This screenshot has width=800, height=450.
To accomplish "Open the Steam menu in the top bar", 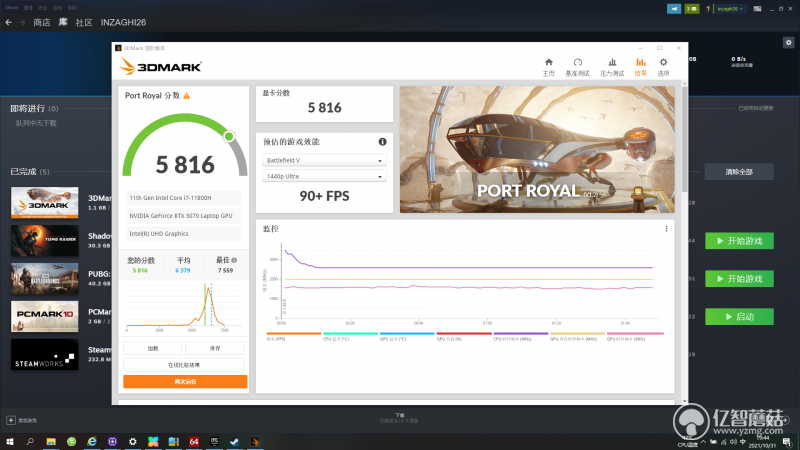I will click(11, 8).
